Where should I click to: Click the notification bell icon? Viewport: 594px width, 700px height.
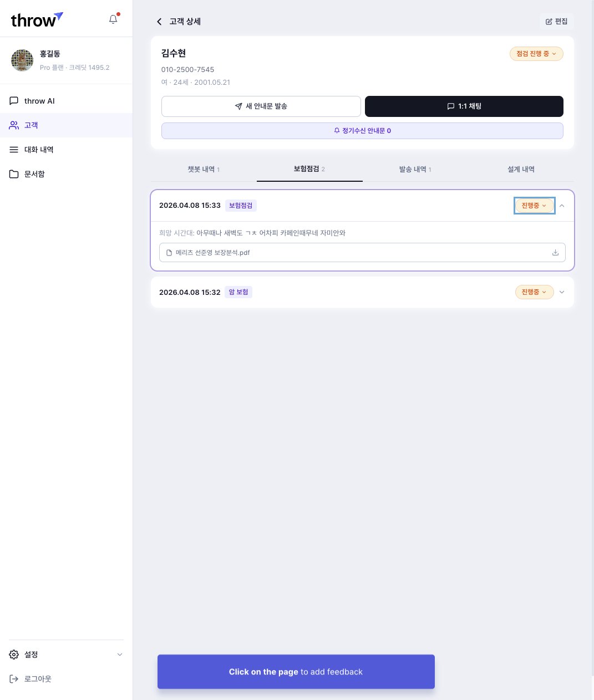tap(113, 19)
